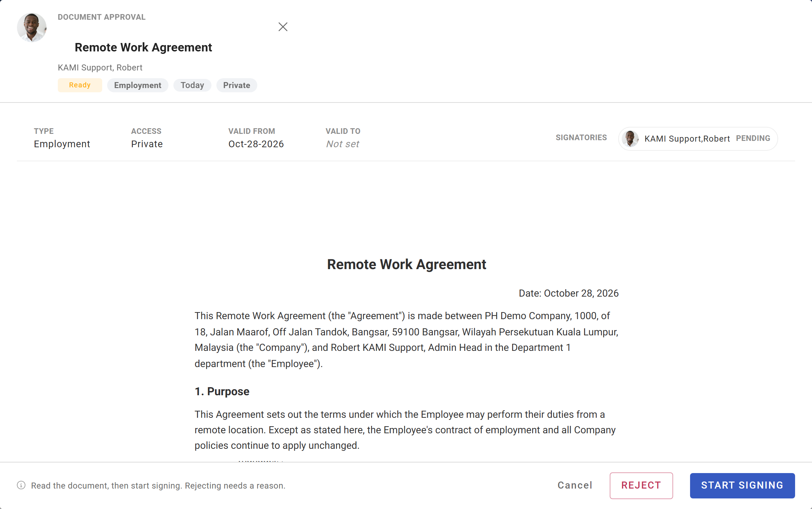Click the info icon in footer
The width and height of the screenshot is (812, 509).
[x=21, y=485]
